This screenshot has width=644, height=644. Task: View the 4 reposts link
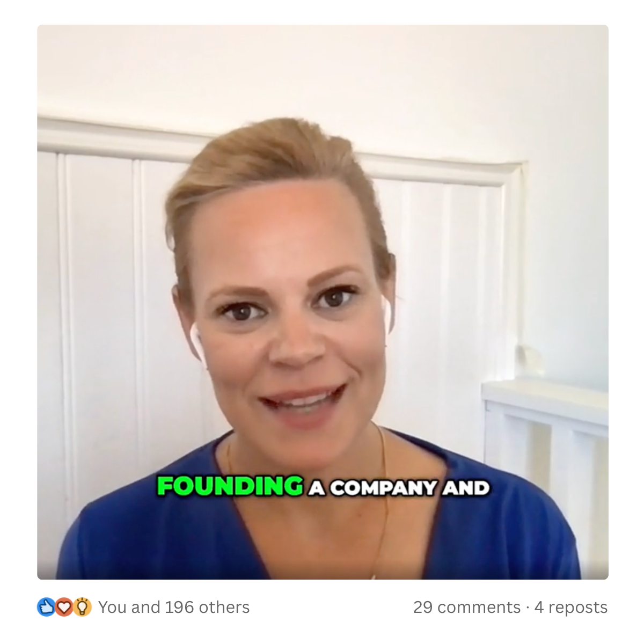coord(571,607)
